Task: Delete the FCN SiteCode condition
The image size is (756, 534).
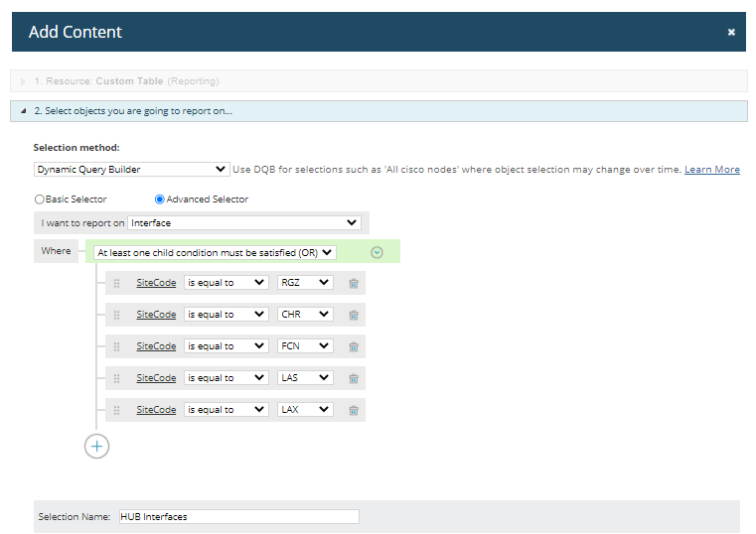Action: pyautogui.click(x=354, y=346)
